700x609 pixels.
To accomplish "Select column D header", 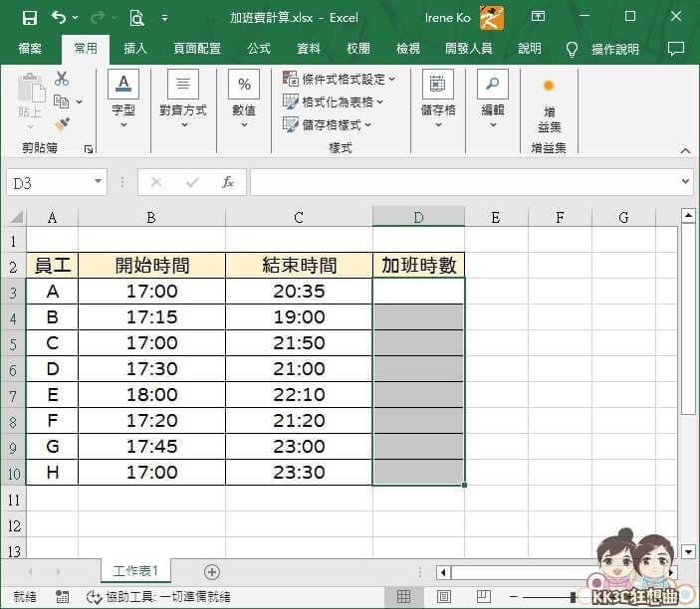I will pyautogui.click(x=419, y=217).
